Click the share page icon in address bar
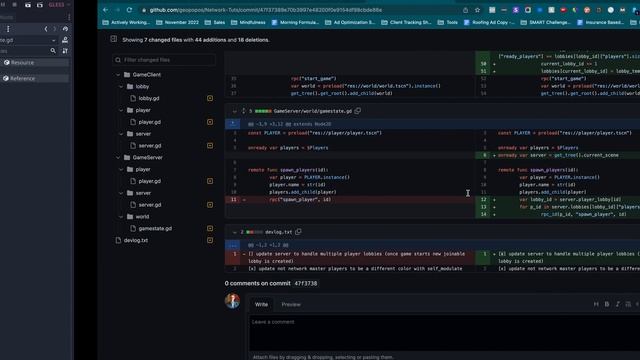Image resolution: width=640 pixels, height=360 pixels. click(x=465, y=10)
